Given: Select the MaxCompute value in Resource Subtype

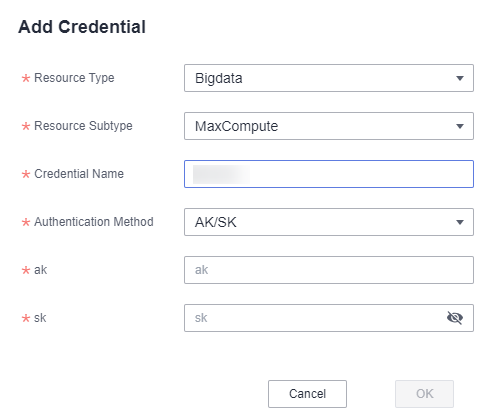Looking at the screenshot, I should (x=236, y=126).
